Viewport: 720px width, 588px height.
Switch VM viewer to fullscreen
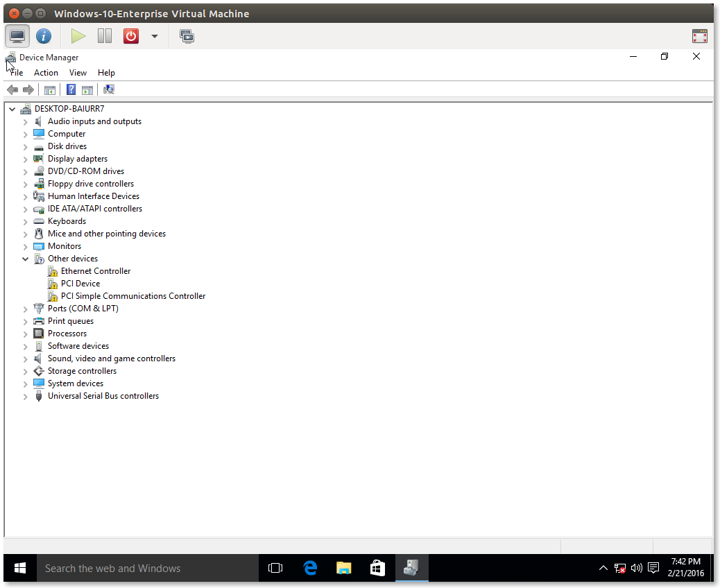click(699, 36)
